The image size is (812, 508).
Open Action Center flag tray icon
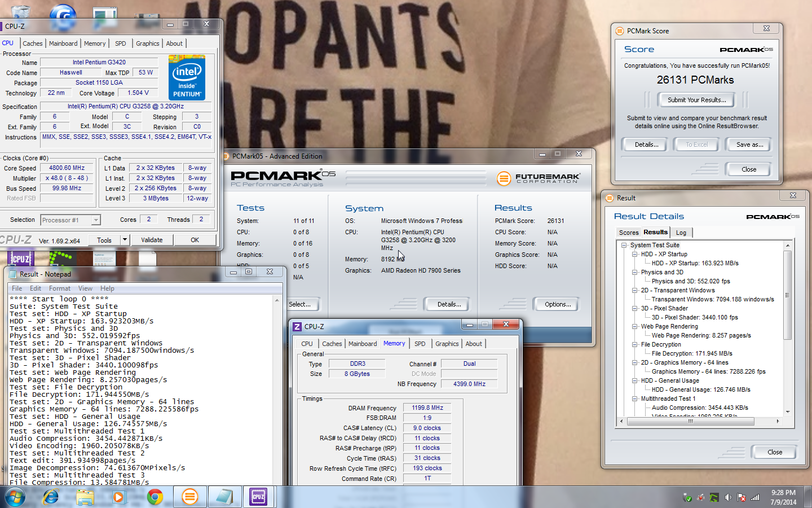[742, 497]
